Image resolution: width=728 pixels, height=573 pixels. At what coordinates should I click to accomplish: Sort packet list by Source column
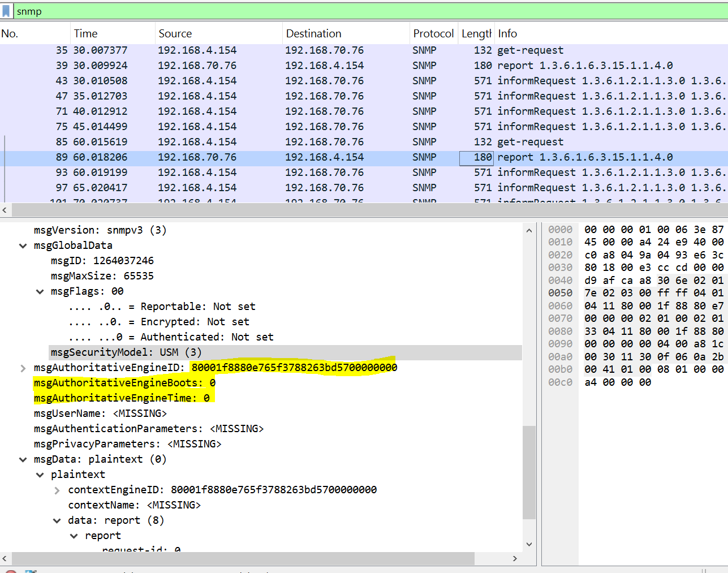tap(175, 33)
